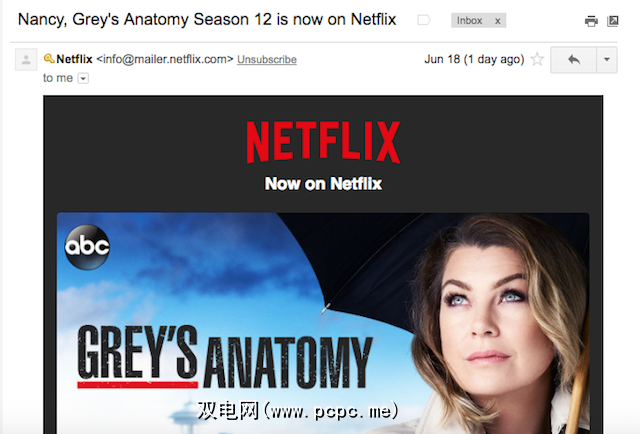640x434 pixels.
Task: Open the Grey's Anatomy title on the banner
Action: pyautogui.click(x=225, y=356)
